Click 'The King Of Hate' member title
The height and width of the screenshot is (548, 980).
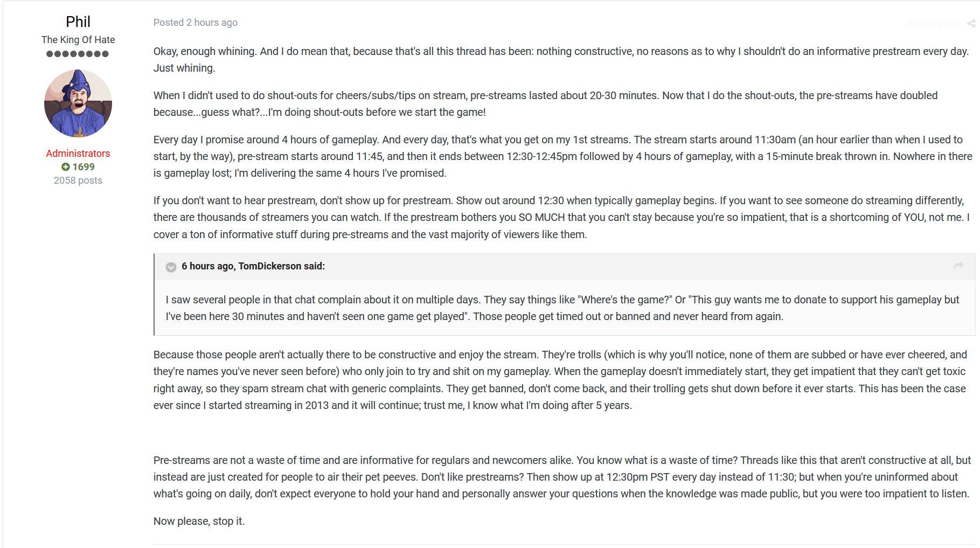78,40
